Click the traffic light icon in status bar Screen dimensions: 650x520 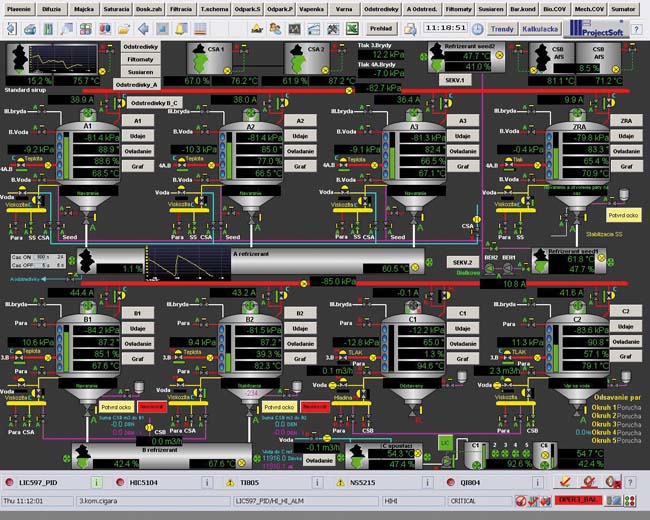631,501
